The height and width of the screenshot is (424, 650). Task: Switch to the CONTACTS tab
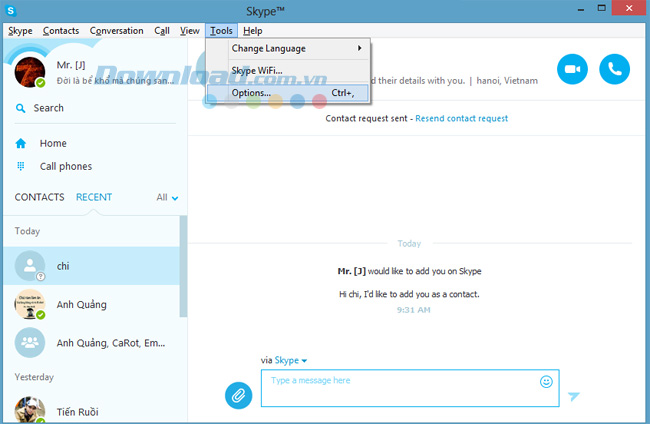point(39,197)
